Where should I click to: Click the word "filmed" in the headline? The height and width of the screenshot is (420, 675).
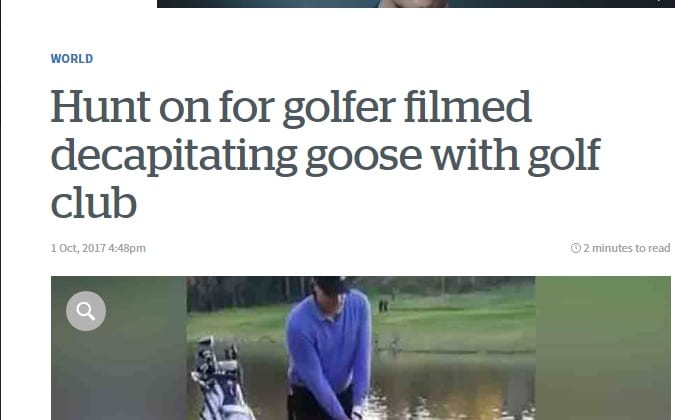click(468, 107)
